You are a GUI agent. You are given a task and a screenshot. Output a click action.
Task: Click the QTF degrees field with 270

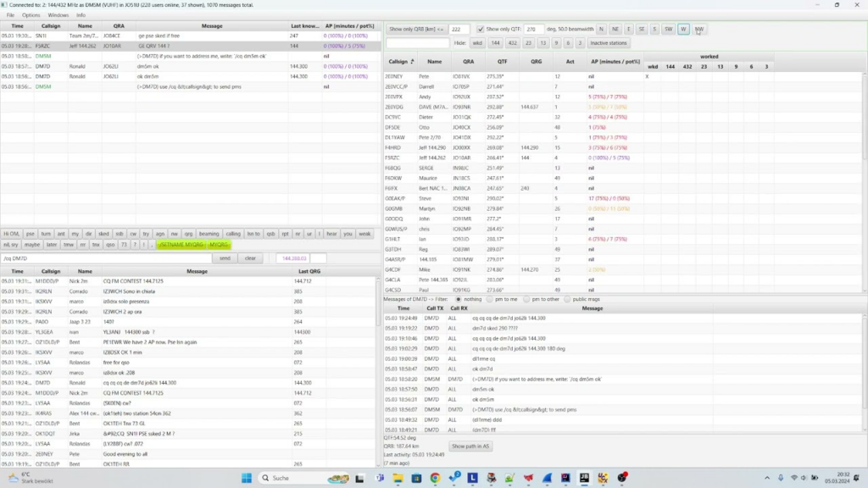(534, 30)
